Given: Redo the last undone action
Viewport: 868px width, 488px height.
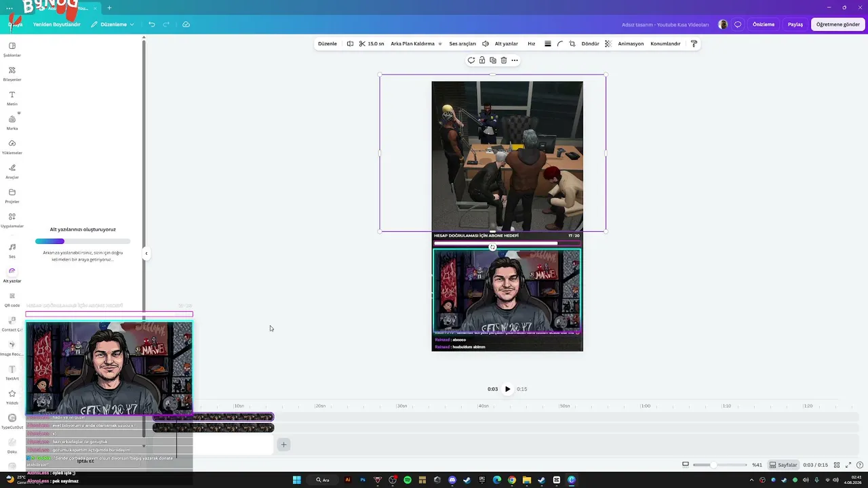Looking at the screenshot, I should point(166,24).
